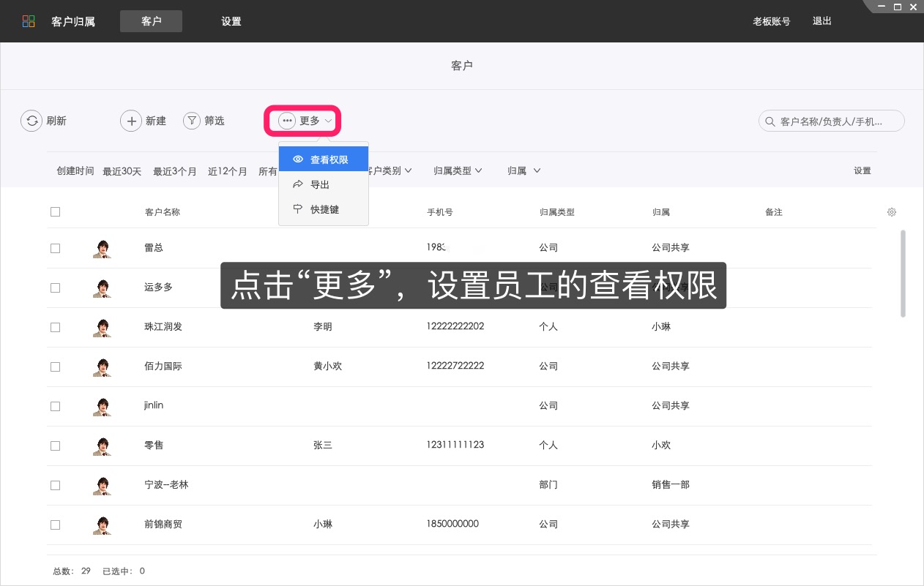The height and width of the screenshot is (586, 924).
Task: Toggle the select-all checkbox in table header
Action: click(x=55, y=211)
